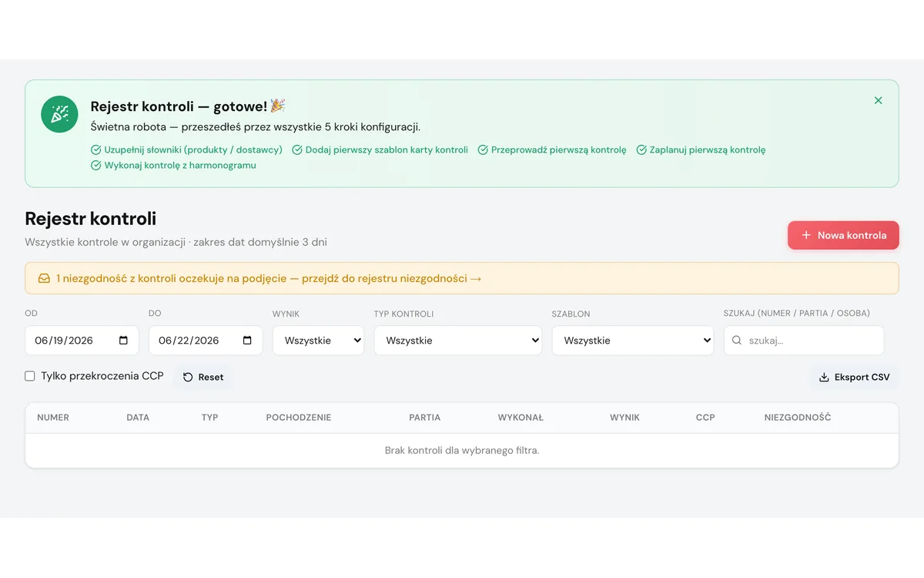Create a new inspection with Nowa kontrola
This screenshot has width=924, height=578.
point(843,235)
